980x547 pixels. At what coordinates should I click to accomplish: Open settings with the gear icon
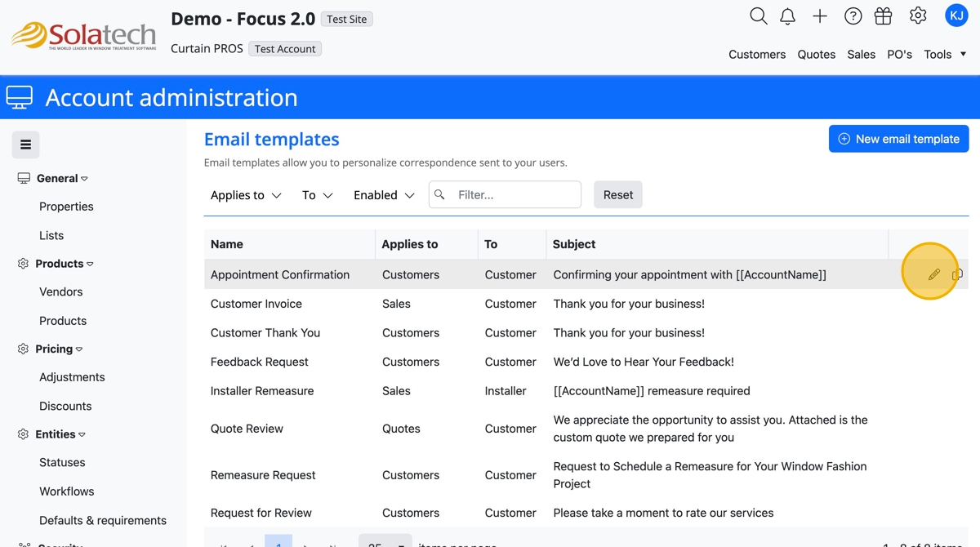tap(918, 16)
